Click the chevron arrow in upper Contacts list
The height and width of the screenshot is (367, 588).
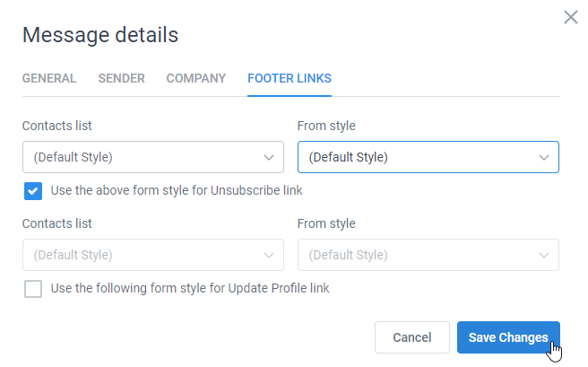tap(269, 158)
